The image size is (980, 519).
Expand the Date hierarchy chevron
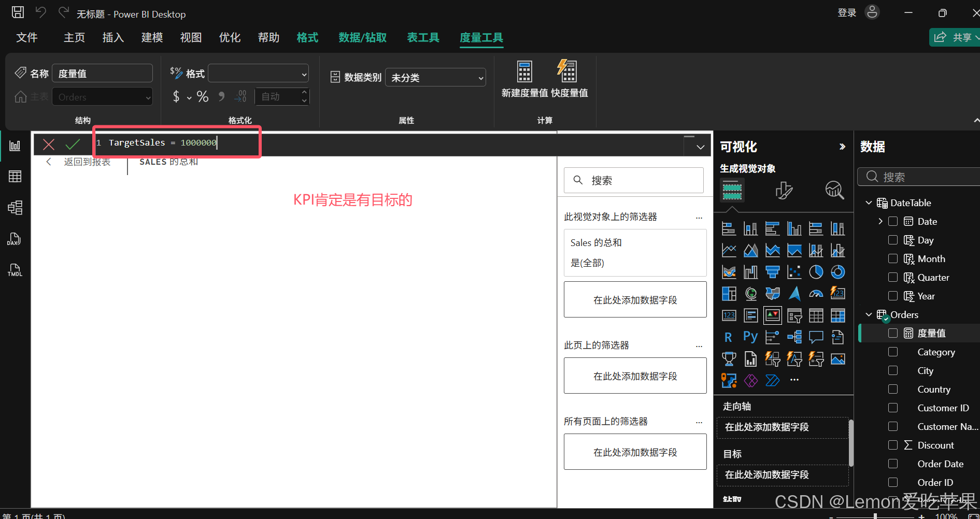click(x=880, y=221)
